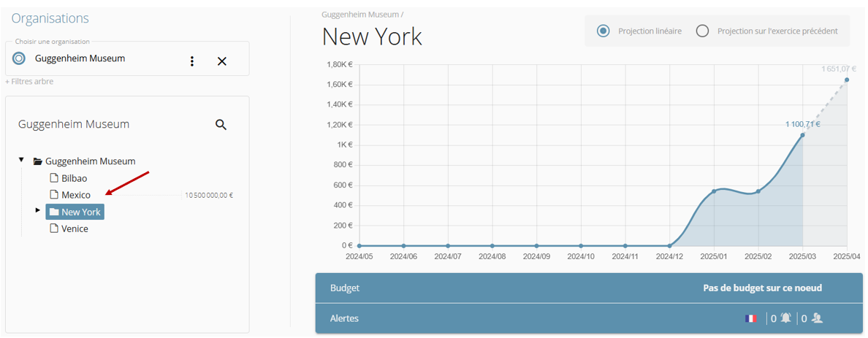Image resolution: width=868 pixels, height=338 pixels.
Task: Click the tree search magnifier icon
Action: click(221, 125)
